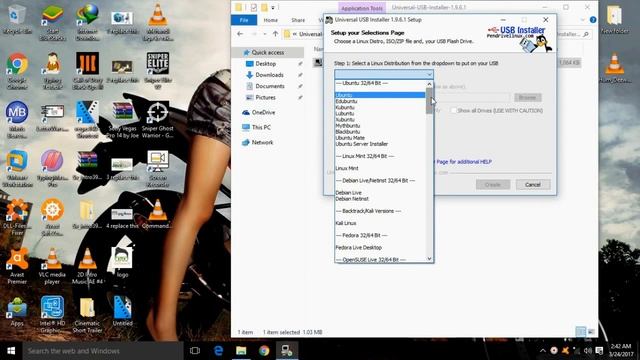Click the USB Installer taskbar button
640x360 pixels.
click(287, 351)
